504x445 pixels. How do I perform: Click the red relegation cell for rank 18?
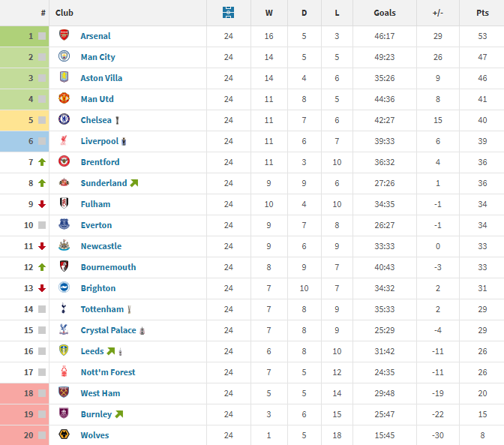[25, 393]
